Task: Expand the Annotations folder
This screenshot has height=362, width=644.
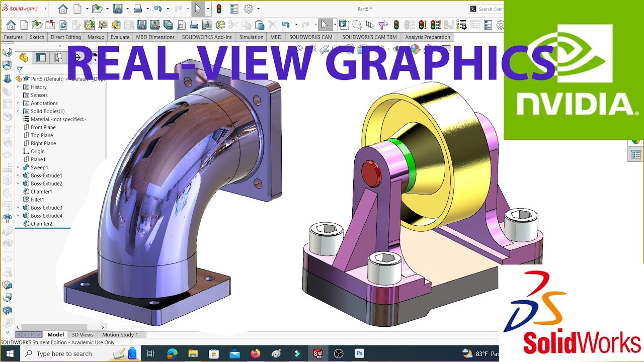Action: tap(18, 103)
